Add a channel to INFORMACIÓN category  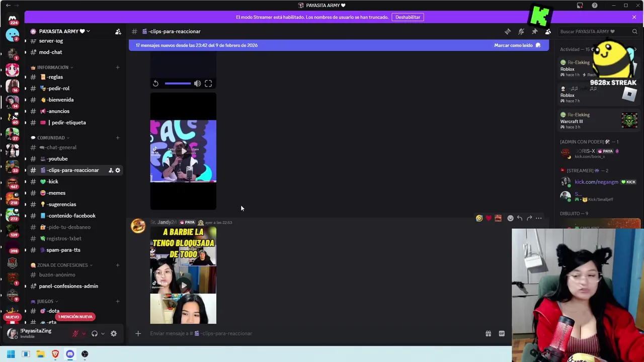(x=118, y=67)
